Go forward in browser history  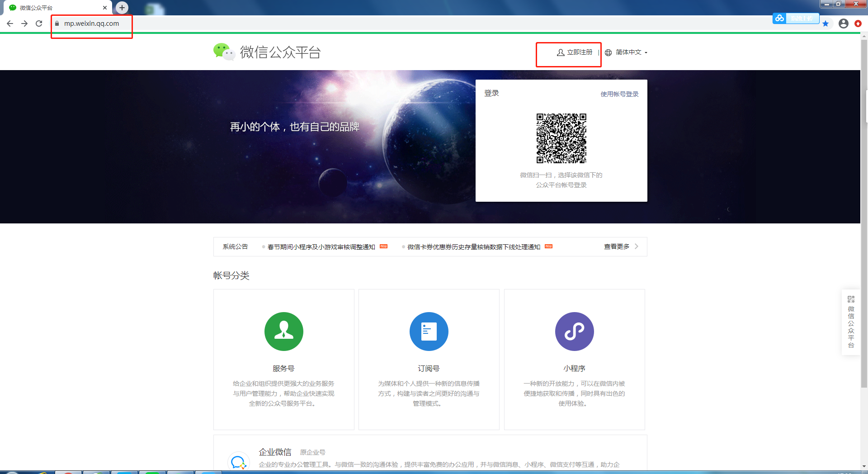[x=24, y=24]
